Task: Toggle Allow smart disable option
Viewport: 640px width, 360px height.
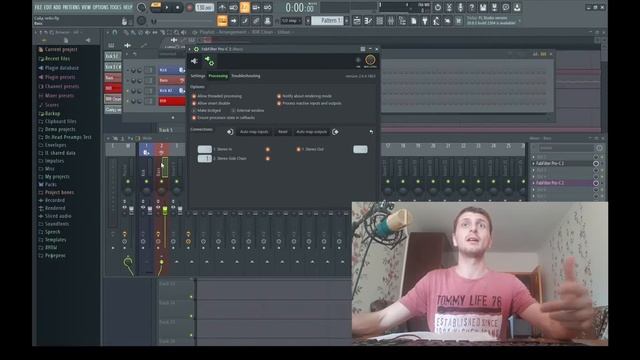Action: point(194,103)
